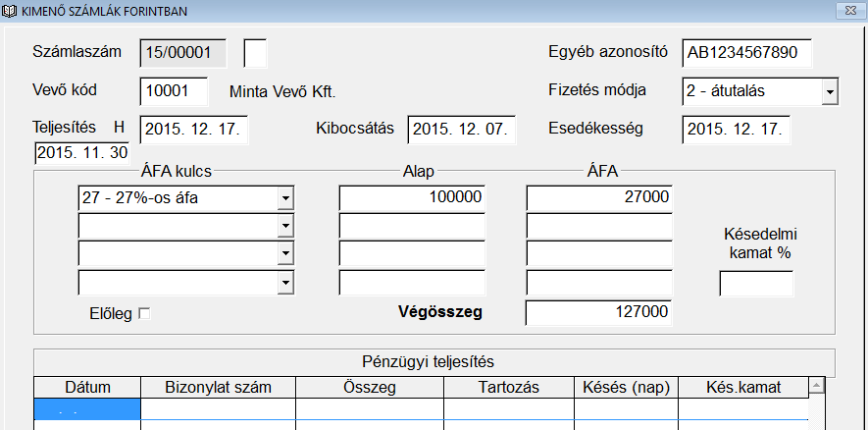Click the Számlaszám field showing 15/00001
The image size is (868, 430).
coord(183,53)
